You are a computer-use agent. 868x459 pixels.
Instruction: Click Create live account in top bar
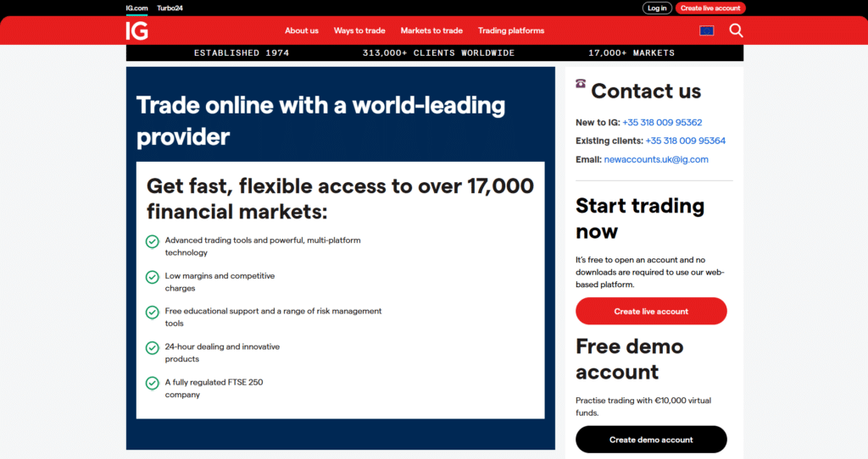pos(710,8)
